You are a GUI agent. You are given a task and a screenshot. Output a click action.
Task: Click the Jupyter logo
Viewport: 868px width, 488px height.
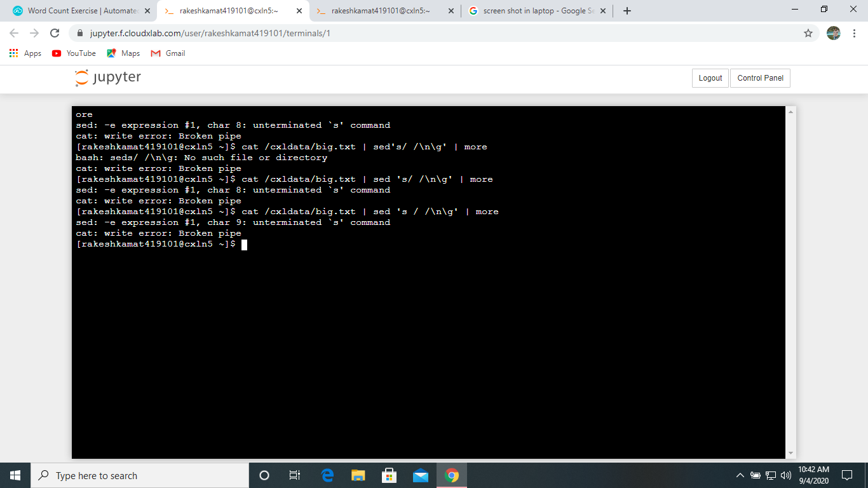(108, 78)
